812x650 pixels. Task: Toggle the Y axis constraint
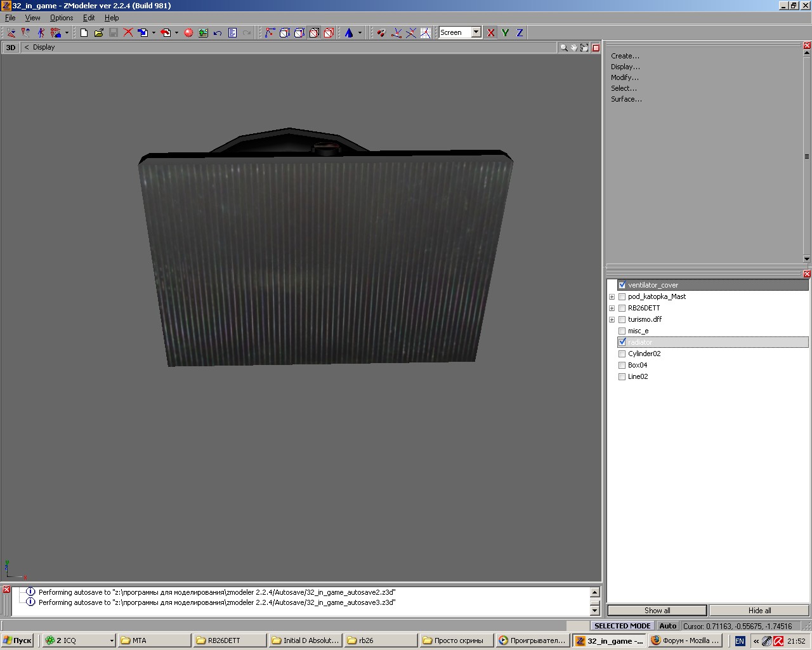[x=505, y=32]
